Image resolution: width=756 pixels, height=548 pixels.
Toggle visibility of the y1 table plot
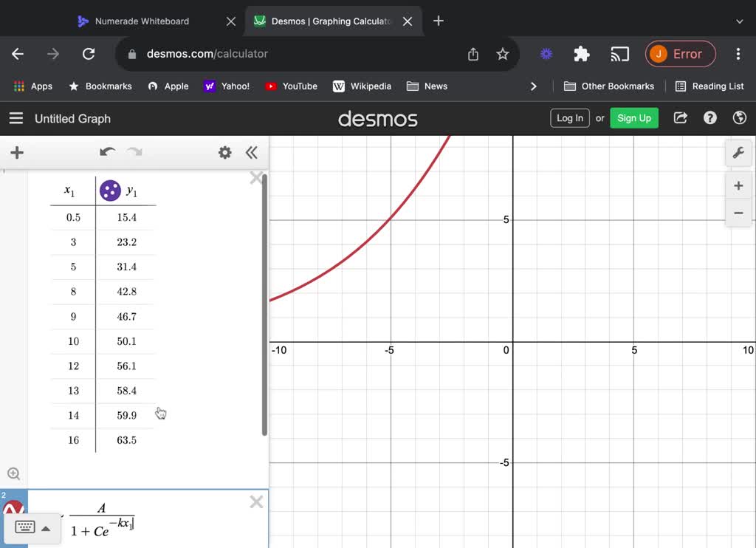(109, 190)
